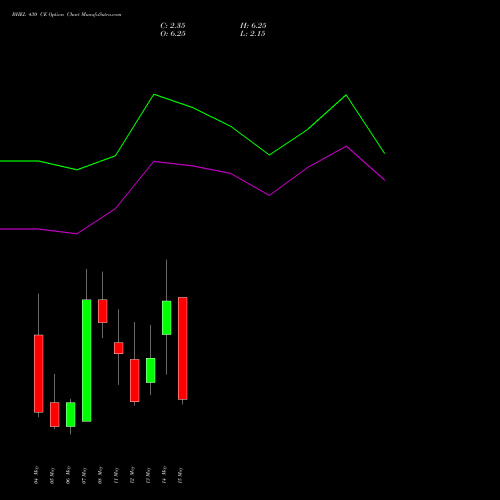The height and width of the screenshot is (500, 500).
Task: Select the open value 'O: 6.25'
Action: [173, 34]
